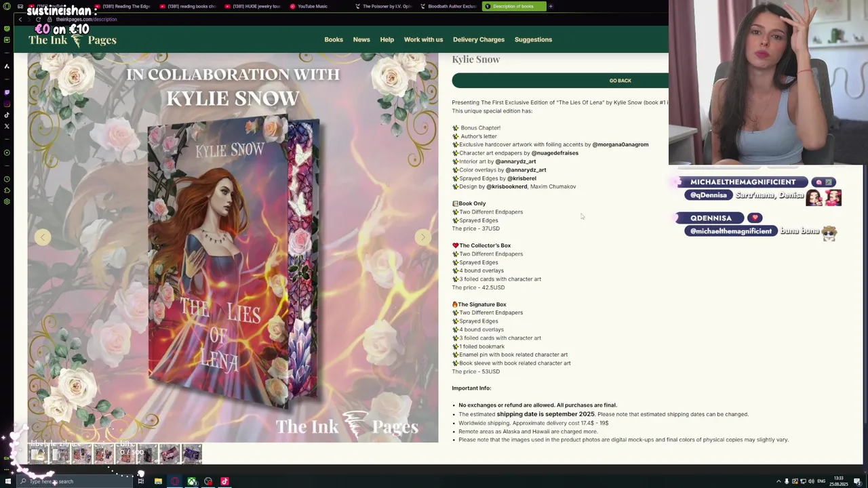This screenshot has width=868, height=488.
Task: Click 'Important Info:' heading
Action: point(471,388)
